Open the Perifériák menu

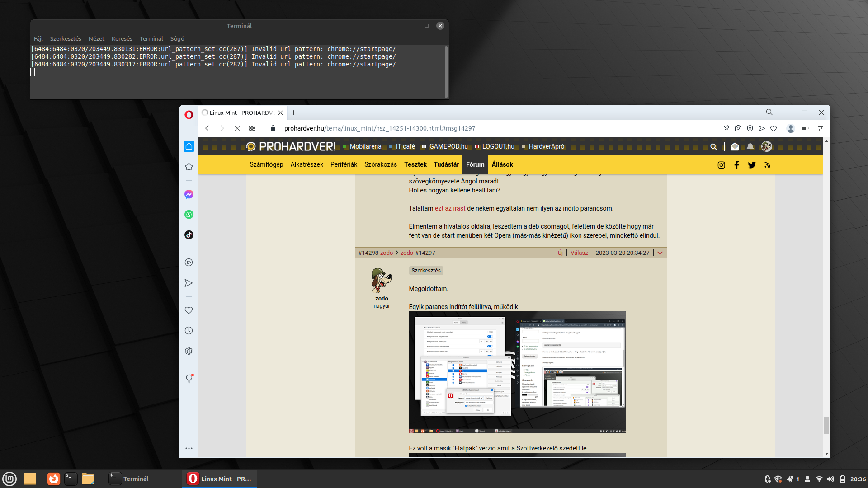point(344,164)
